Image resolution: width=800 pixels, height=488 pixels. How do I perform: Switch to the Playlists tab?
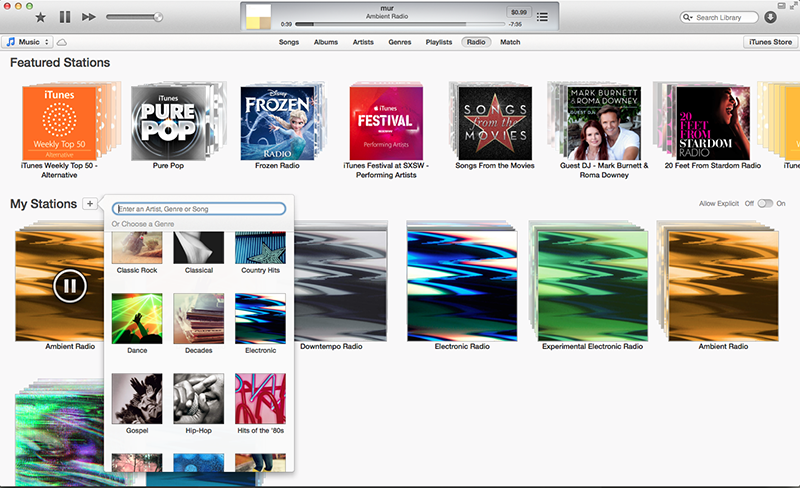click(439, 42)
